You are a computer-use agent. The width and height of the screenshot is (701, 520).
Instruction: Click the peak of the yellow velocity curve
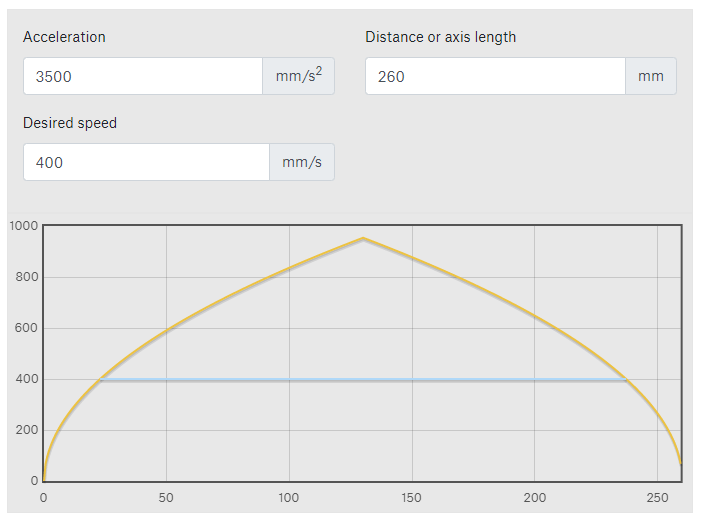coord(363,238)
